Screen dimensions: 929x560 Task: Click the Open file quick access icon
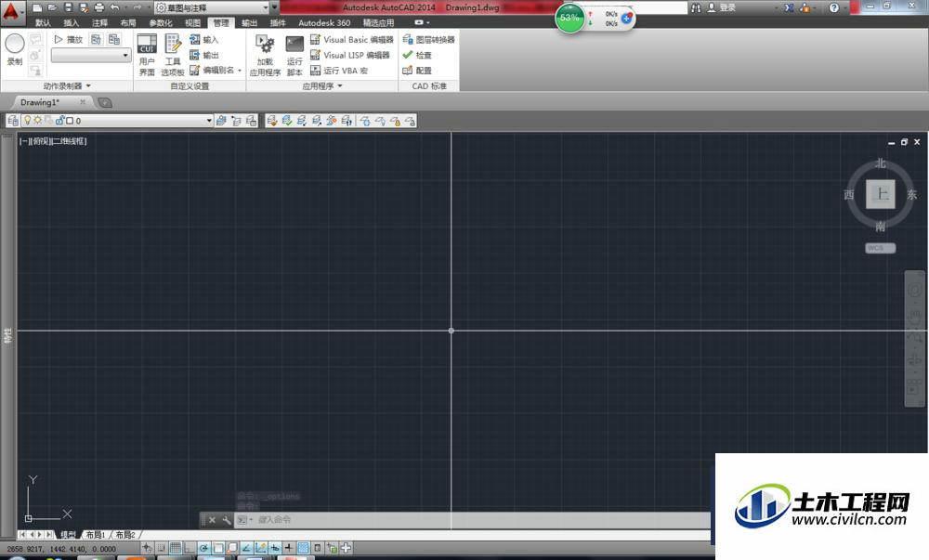52,7
